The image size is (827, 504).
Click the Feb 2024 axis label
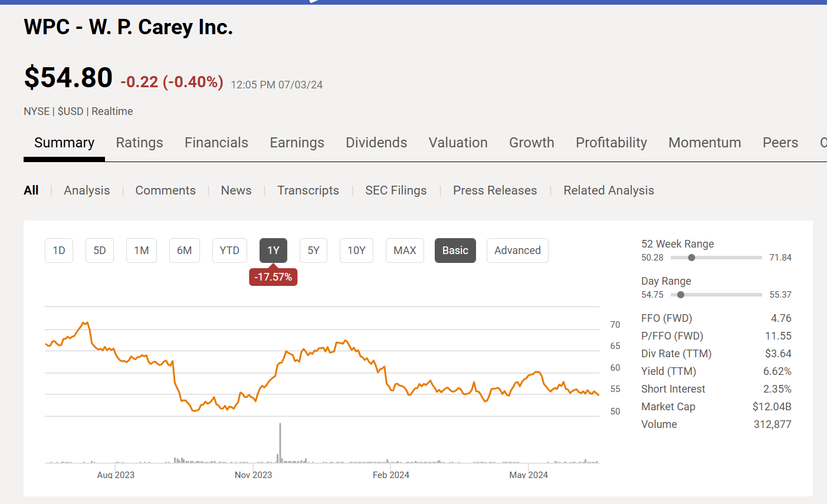click(391, 475)
